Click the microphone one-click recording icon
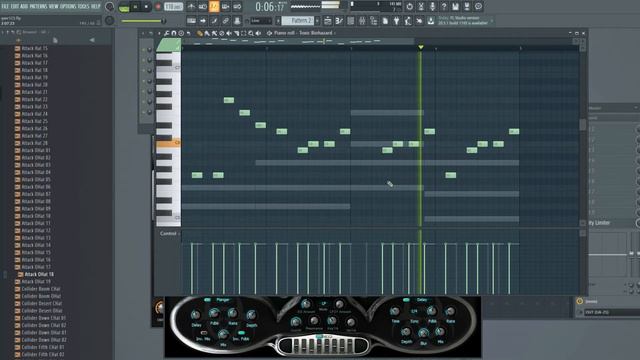The width and height of the screenshot is (640, 360). click(432, 7)
